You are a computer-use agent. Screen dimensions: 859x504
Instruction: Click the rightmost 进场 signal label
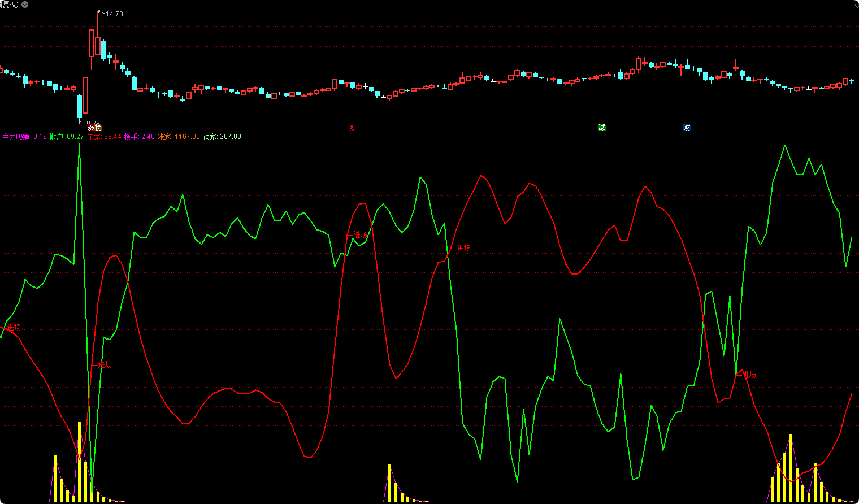(749, 375)
